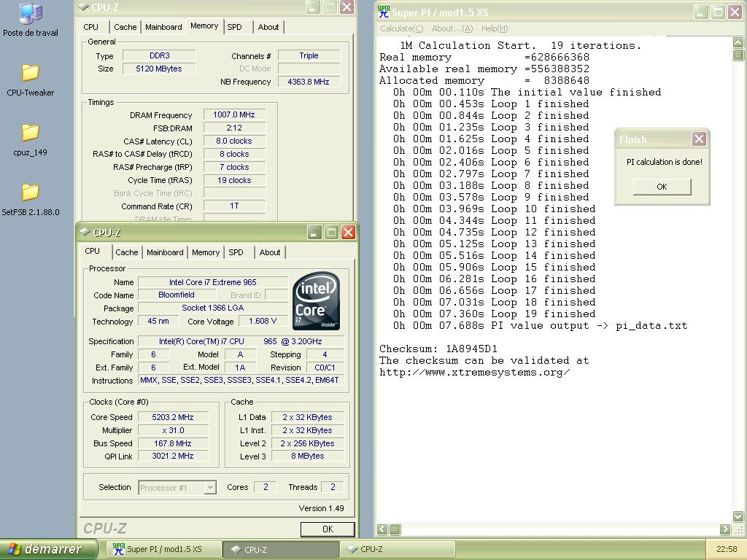
Task: Click the Core Voltage 1.608 V value
Action: pos(263,321)
